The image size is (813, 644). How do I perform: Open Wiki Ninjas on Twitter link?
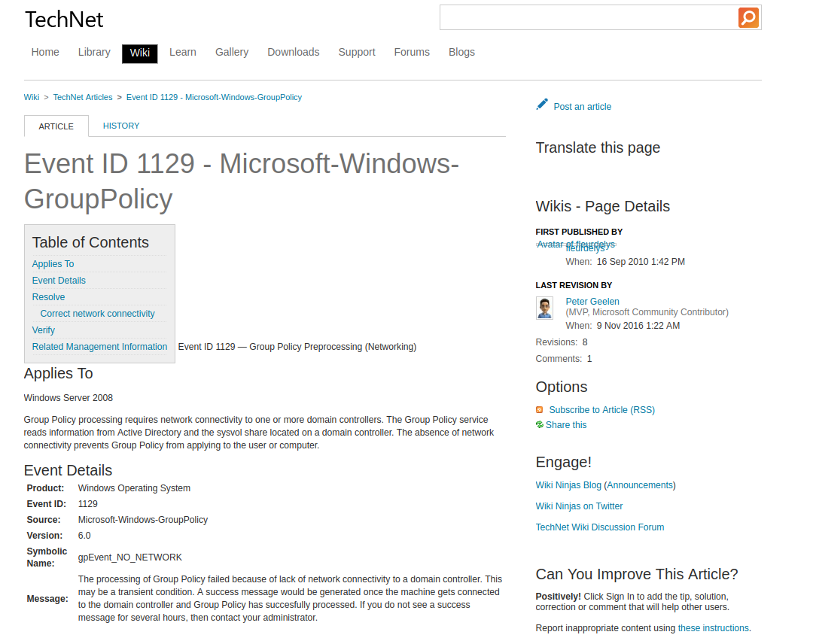(579, 506)
